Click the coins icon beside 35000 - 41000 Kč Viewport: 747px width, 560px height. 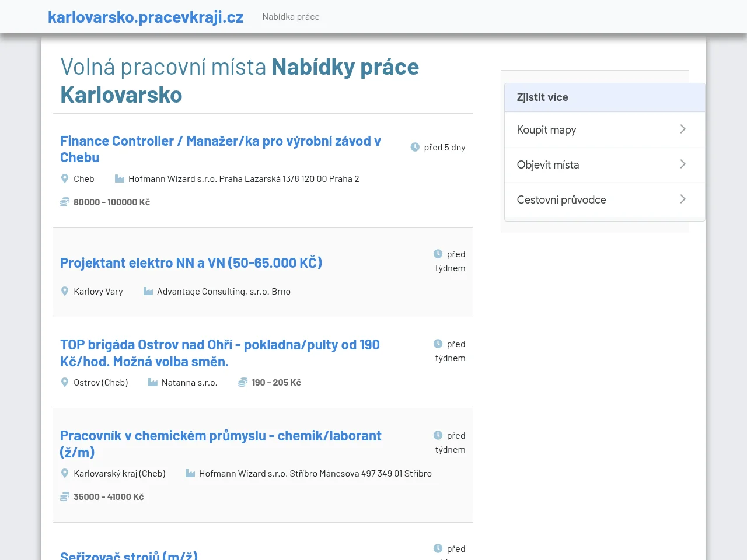point(65,496)
